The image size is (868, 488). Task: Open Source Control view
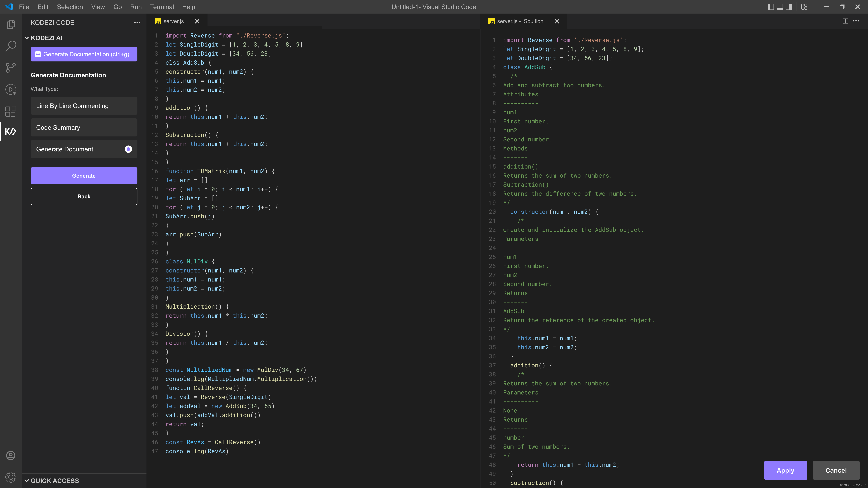pos(11,67)
